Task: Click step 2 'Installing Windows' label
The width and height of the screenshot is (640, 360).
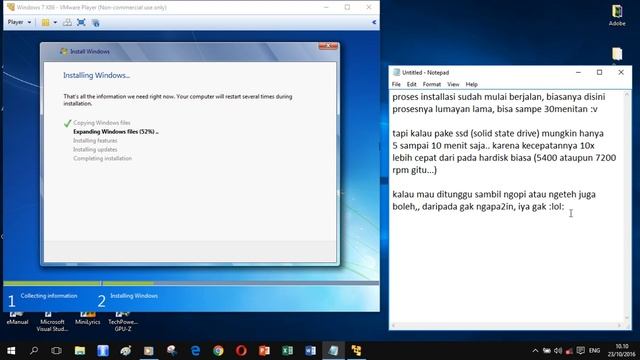Action: point(134,296)
